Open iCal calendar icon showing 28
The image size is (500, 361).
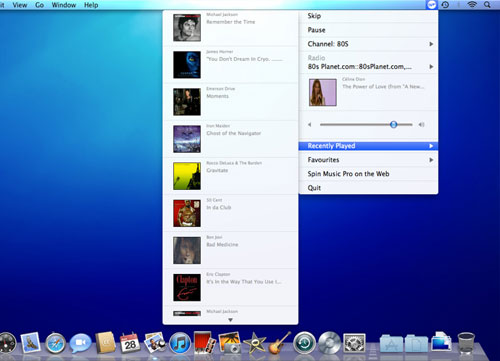click(x=130, y=343)
